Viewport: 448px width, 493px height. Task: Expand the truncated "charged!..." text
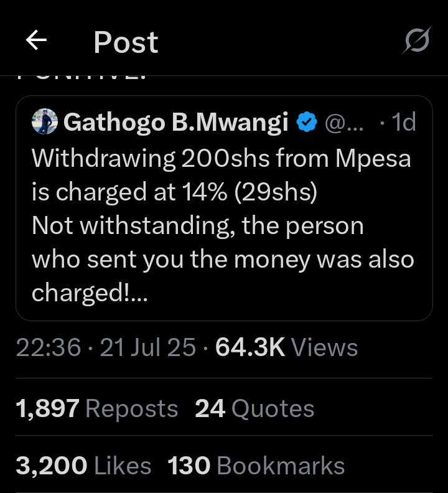tap(89, 292)
